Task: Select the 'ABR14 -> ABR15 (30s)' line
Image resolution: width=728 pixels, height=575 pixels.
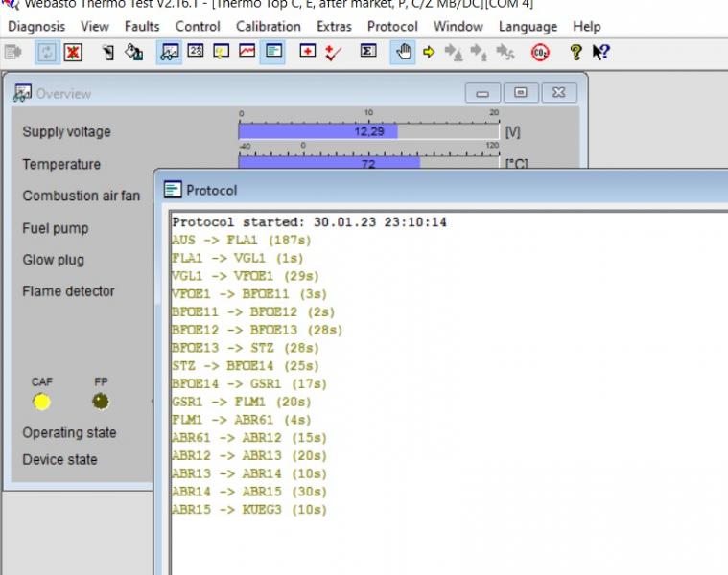Action: coord(249,492)
